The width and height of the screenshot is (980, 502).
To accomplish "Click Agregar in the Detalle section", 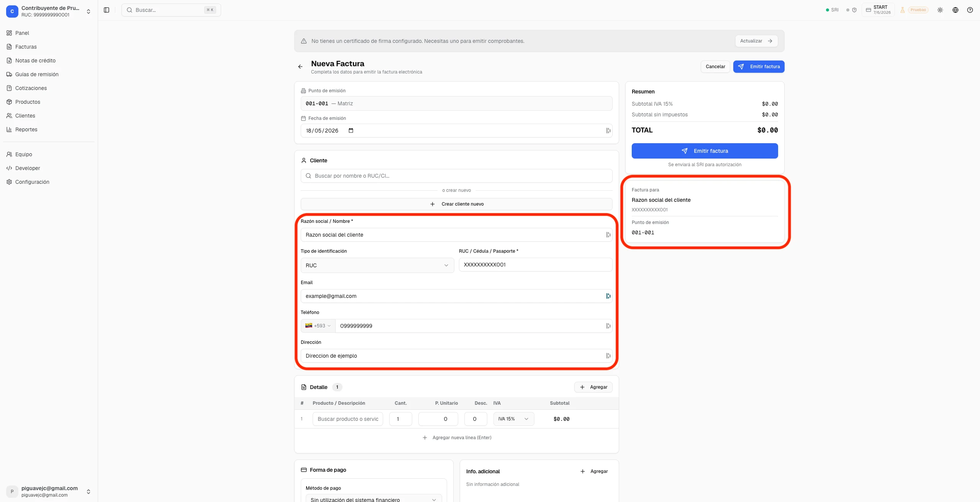I will (x=593, y=387).
